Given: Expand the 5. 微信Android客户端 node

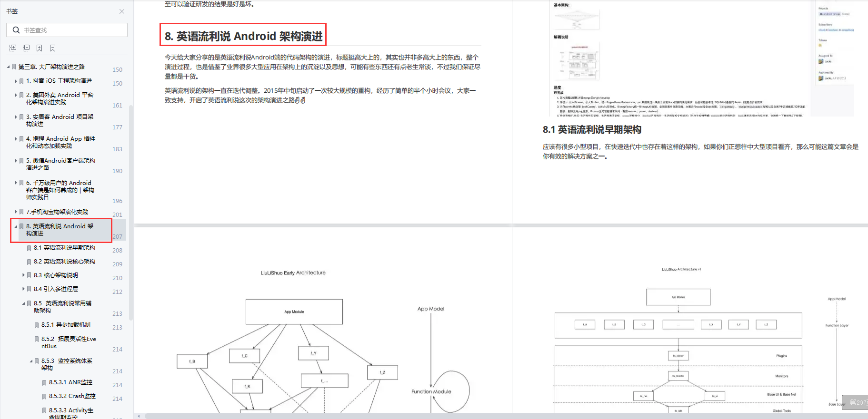Looking at the screenshot, I should 16,161.
